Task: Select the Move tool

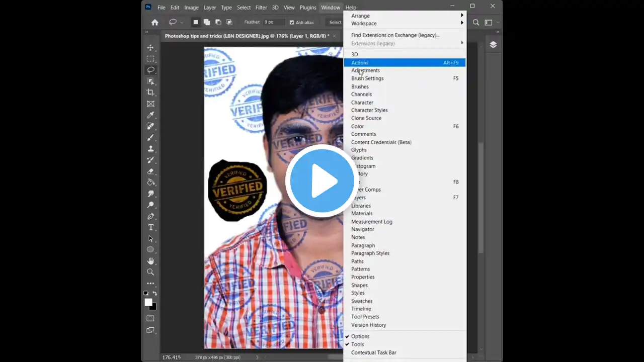Action: 150,47
